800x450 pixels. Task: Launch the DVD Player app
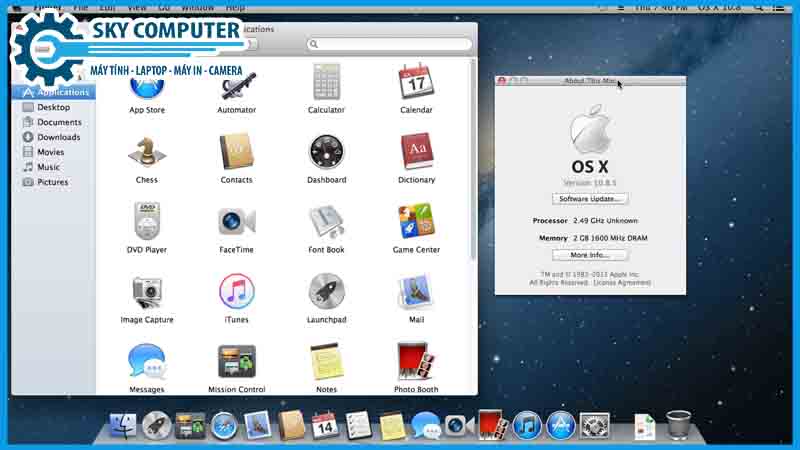[146, 222]
